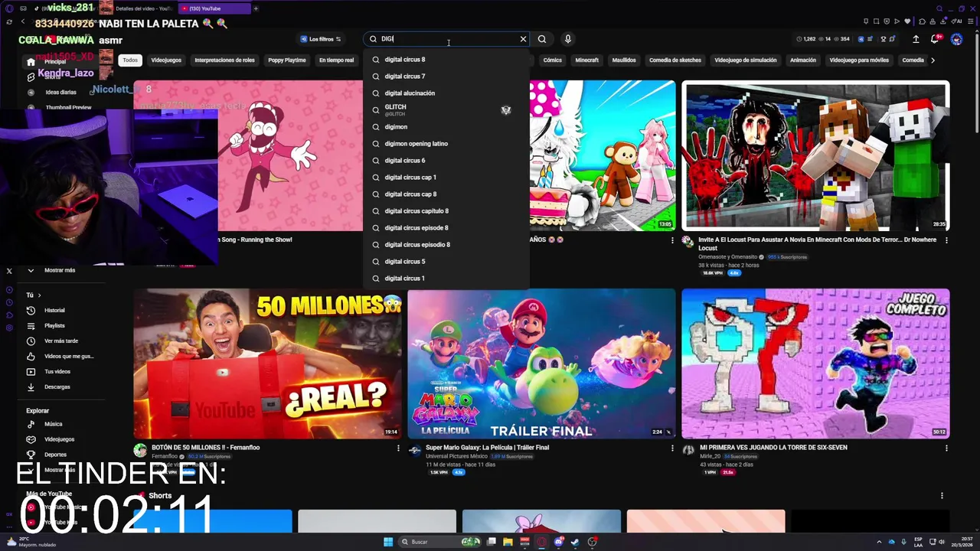Click the magnifier search button beside the search box
Viewport: 980px width, 551px height.
coord(542,39)
